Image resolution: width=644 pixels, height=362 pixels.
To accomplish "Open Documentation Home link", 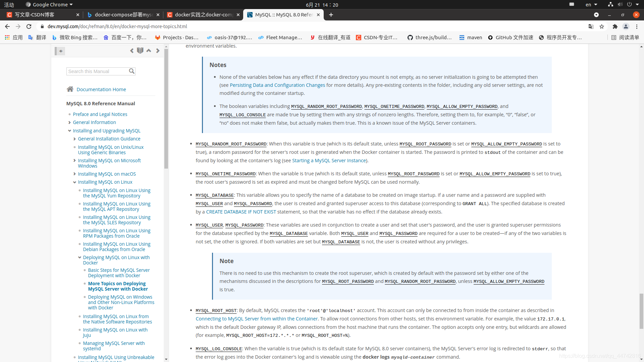I will [x=101, y=89].
